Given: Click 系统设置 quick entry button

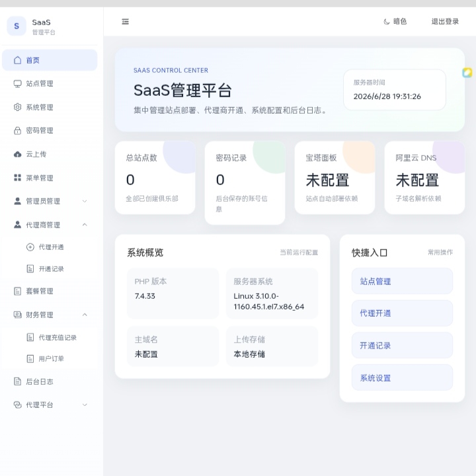Looking at the screenshot, I should click(x=402, y=377).
